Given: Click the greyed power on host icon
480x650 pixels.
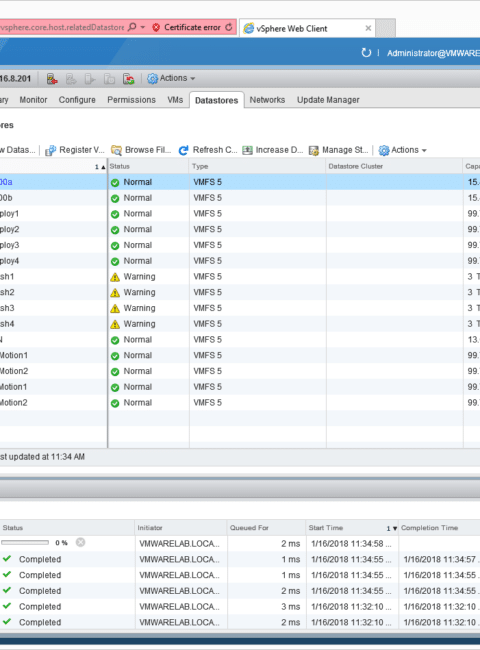Looking at the screenshot, I should pos(90,79).
